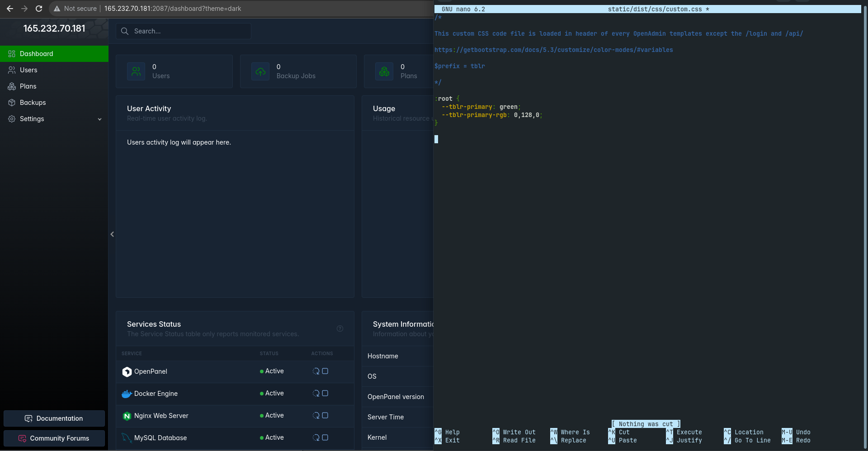Reload the browser page
This screenshot has width=868, height=451.
pyautogui.click(x=39, y=9)
